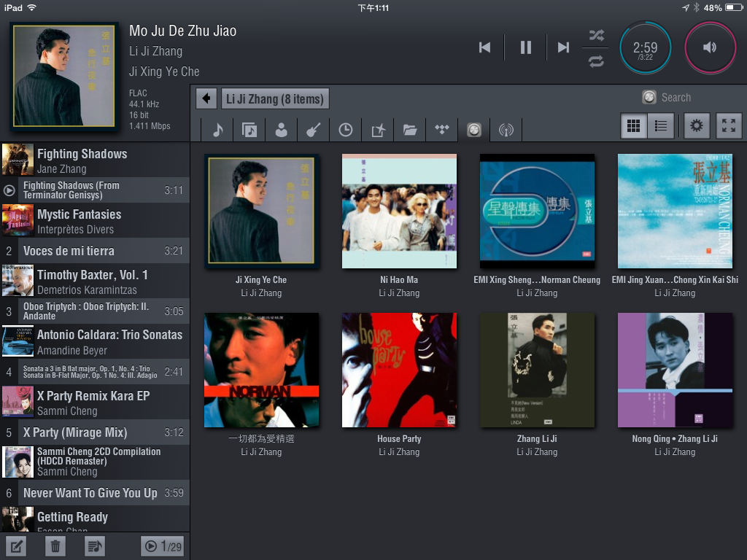Open the House Party album cover
747x560 pixels.
pos(399,370)
